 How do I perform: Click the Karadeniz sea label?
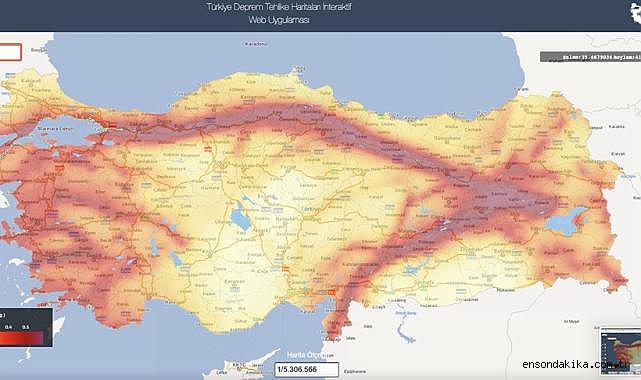tap(256, 44)
